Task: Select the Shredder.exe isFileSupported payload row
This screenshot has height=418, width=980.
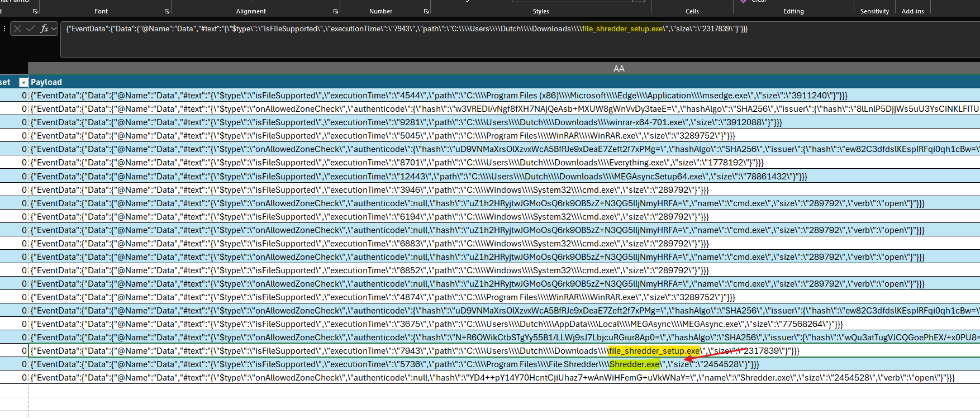Action: pyautogui.click(x=505, y=364)
